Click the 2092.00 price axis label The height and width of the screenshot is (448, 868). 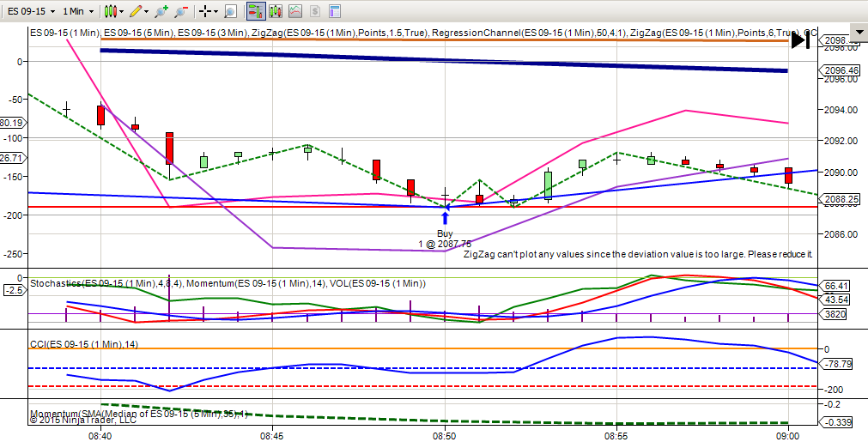tap(841, 141)
